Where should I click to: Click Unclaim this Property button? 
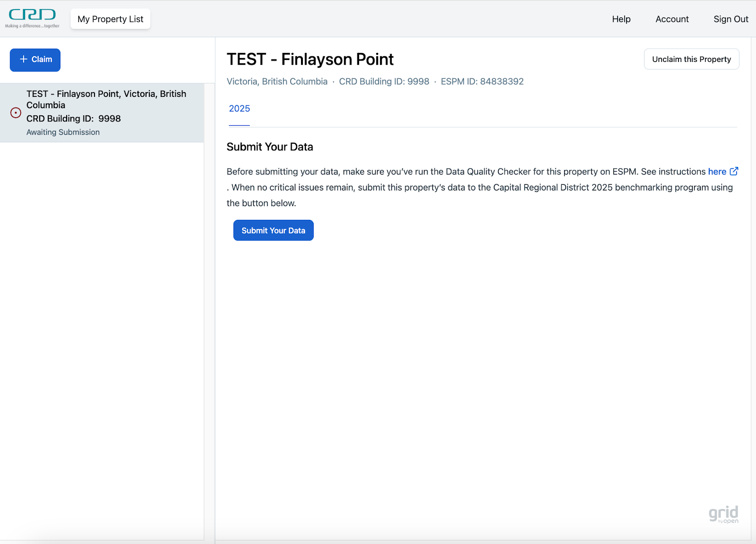pos(691,60)
